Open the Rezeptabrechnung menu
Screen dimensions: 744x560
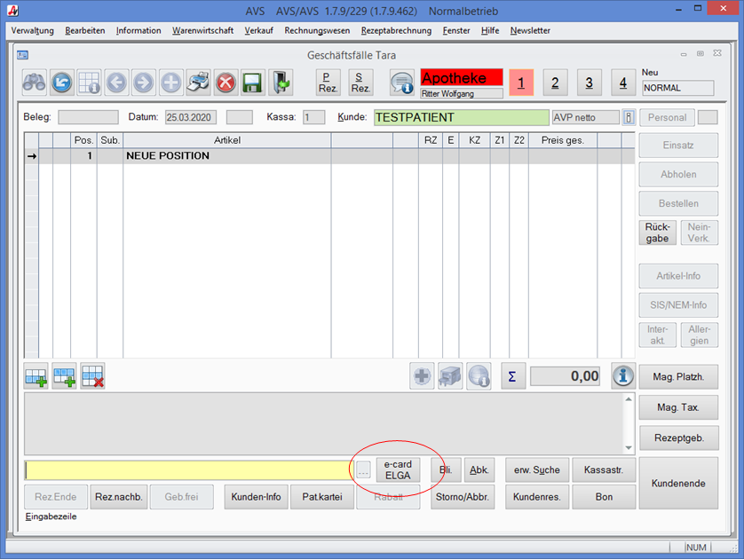coord(396,30)
